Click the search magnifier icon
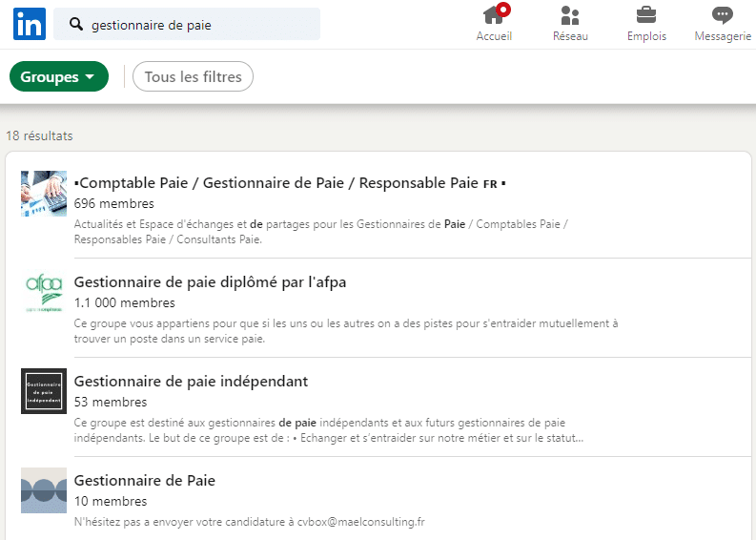Viewport: 756px width, 540px height. click(76, 25)
